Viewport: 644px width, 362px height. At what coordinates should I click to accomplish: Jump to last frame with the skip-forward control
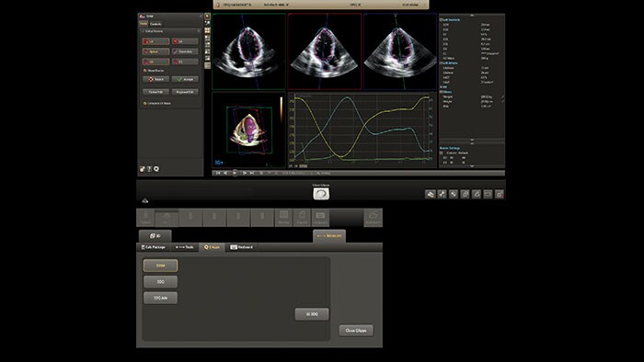[x=251, y=173]
